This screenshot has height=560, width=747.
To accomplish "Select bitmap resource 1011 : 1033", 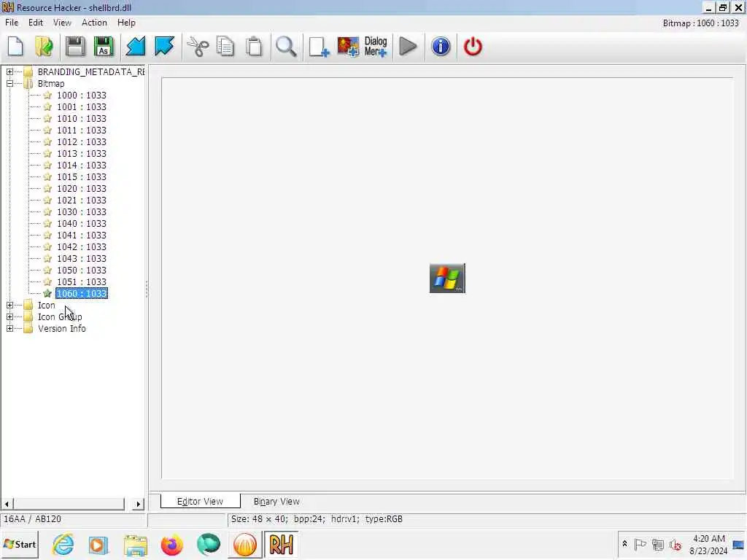I will [x=82, y=131].
